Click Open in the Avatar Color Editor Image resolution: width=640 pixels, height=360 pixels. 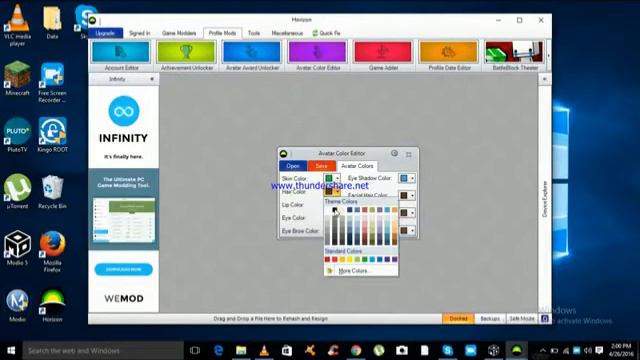[293, 166]
